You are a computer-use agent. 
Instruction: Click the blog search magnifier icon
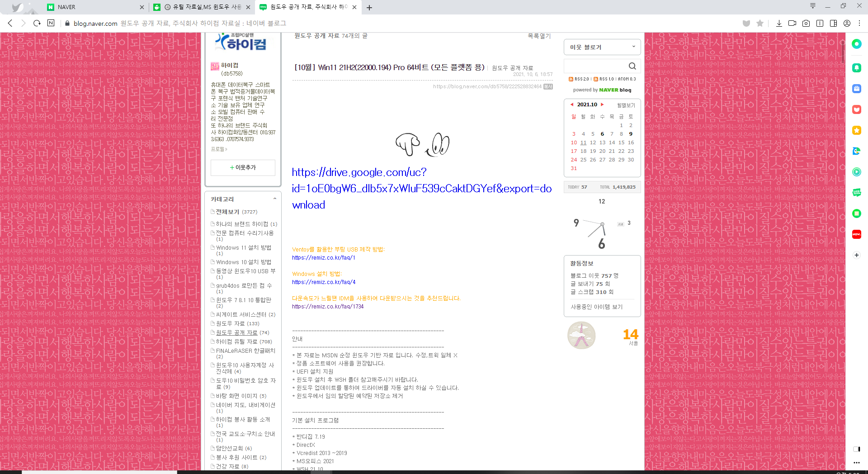[632, 66]
